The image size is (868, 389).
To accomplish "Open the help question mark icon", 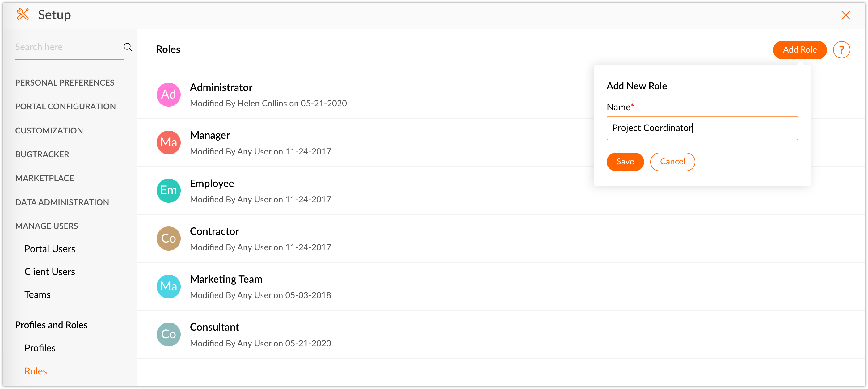I will pyautogui.click(x=841, y=50).
